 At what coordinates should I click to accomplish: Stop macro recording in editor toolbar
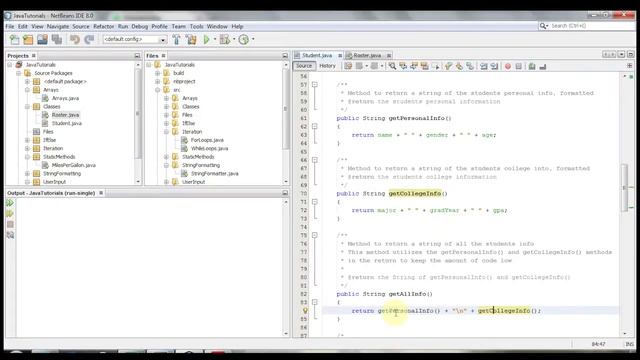point(518,66)
